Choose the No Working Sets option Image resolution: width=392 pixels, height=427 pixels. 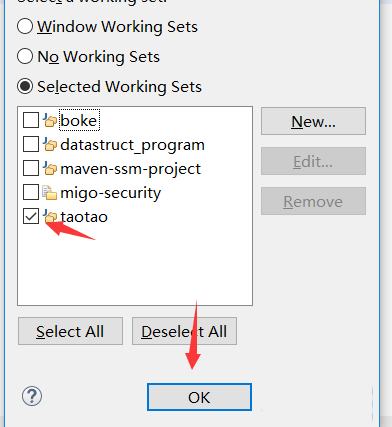click(25, 56)
